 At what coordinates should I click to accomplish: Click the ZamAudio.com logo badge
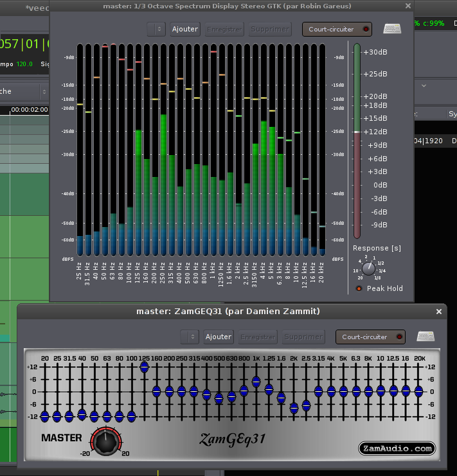click(397, 448)
